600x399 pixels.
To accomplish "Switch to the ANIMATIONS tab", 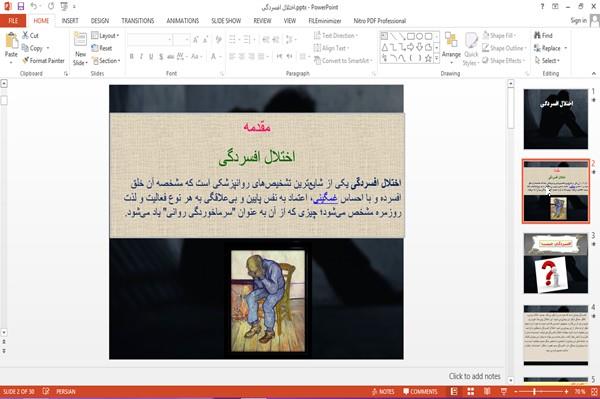I will [x=183, y=21].
